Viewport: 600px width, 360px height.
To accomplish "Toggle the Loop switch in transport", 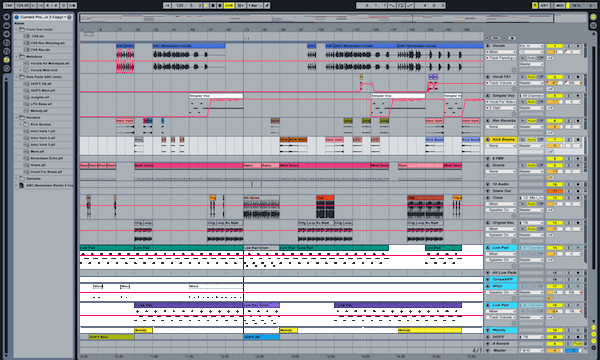I will point(401,6).
